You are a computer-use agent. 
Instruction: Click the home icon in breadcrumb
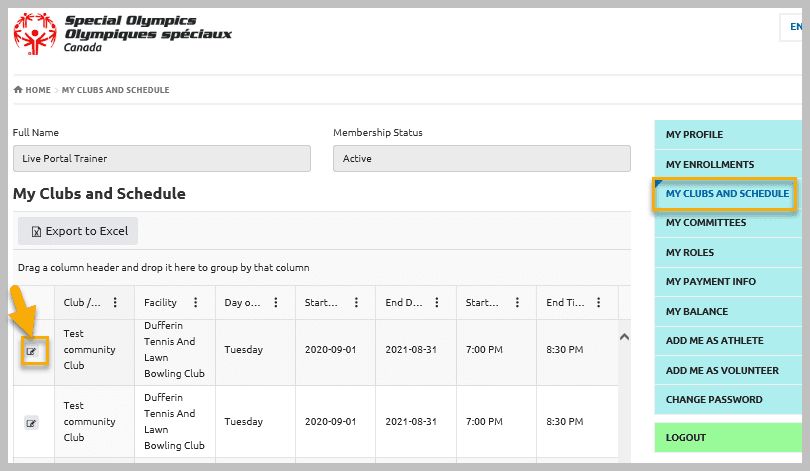tap(18, 90)
